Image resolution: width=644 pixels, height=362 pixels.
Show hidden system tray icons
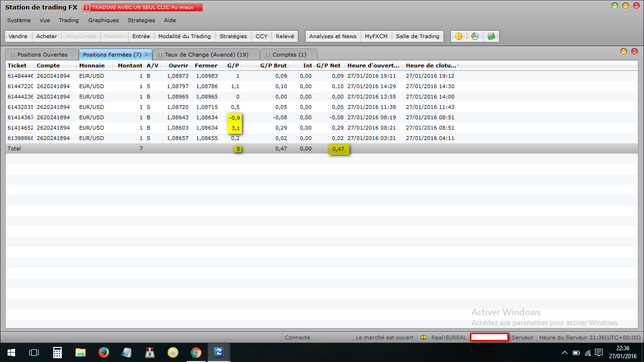click(565, 352)
